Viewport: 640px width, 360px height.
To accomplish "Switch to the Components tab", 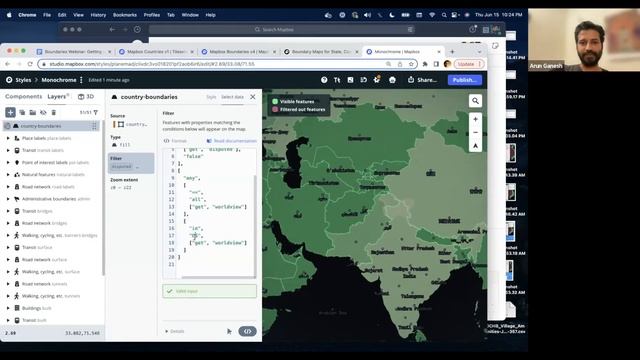I will point(24,96).
